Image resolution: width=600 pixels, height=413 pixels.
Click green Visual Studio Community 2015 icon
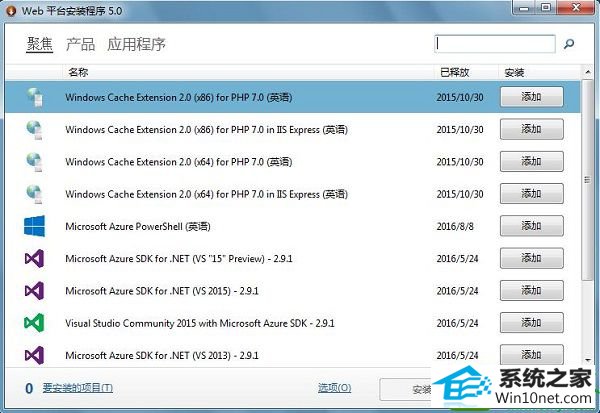click(34, 323)
